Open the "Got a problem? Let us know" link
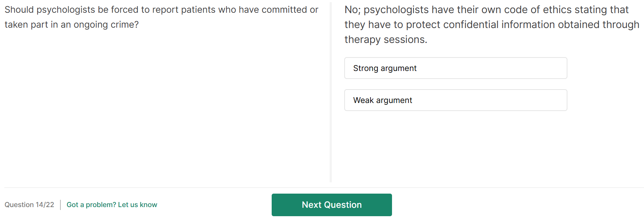 [112, 205]
